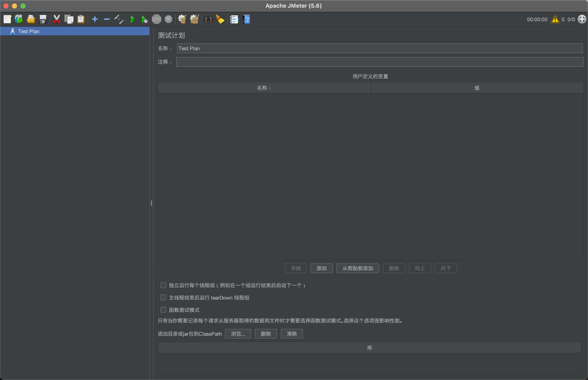Reset search with yellow brush icon
Viewport: 588px width, 380px height.
(220, 19)
